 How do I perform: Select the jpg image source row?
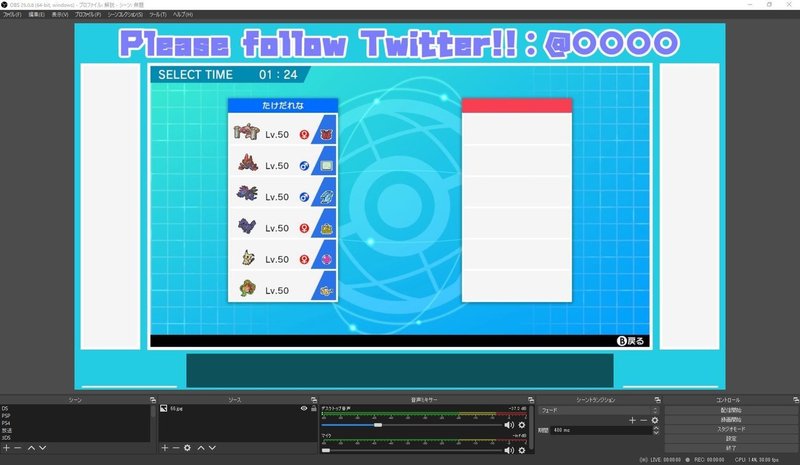[238, 408]
